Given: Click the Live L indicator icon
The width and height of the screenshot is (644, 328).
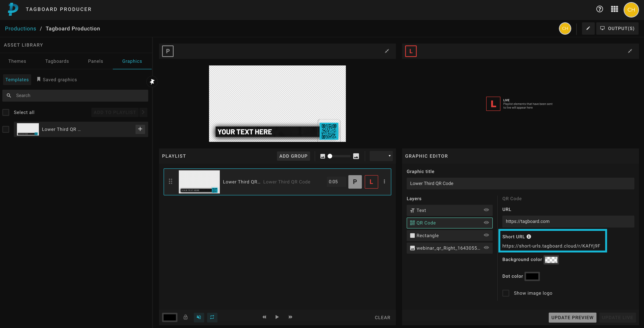Looking at the screenshot, I should pyautogui.click(x=411, y=51).
